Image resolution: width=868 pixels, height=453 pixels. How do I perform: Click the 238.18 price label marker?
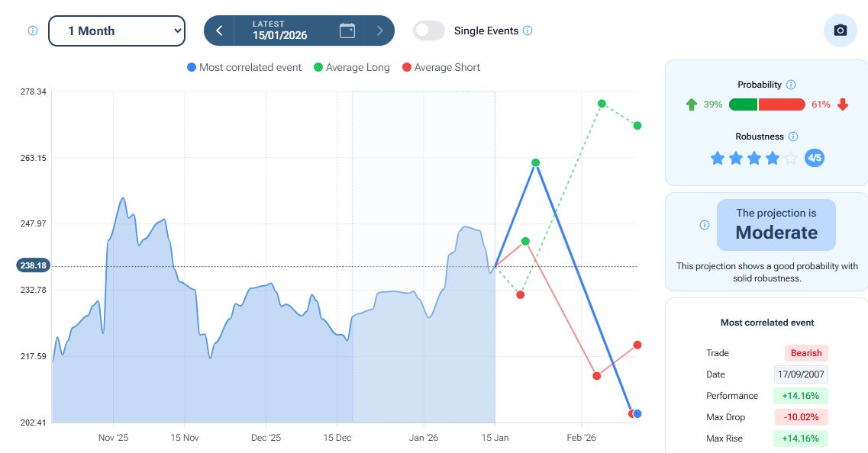pyautogui.click(x=33, y=266)
